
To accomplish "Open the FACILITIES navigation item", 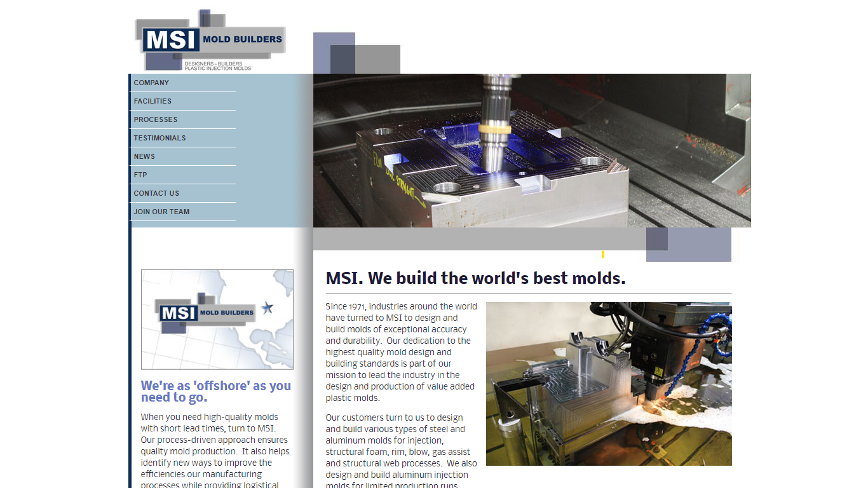I will (x=153, y=101).
